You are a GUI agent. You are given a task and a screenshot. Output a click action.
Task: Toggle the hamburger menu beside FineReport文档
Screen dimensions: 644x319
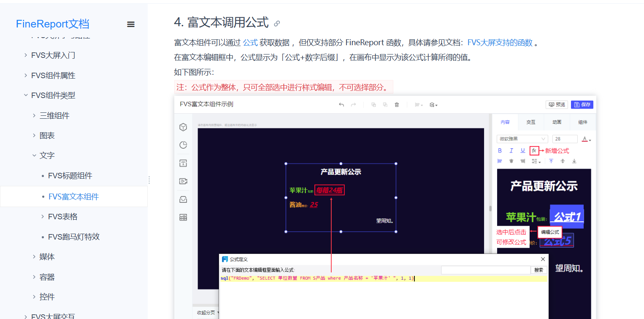131,25
